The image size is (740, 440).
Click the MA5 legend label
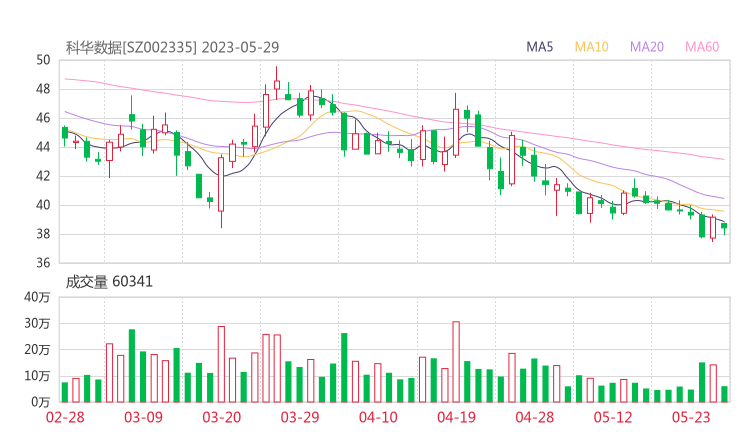[539, 47]
